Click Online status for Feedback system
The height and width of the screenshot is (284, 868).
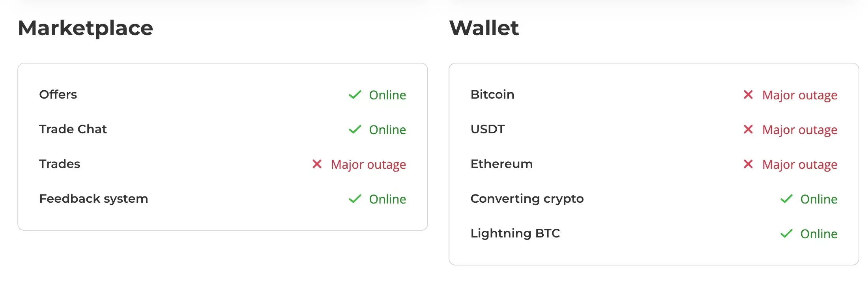387,199
